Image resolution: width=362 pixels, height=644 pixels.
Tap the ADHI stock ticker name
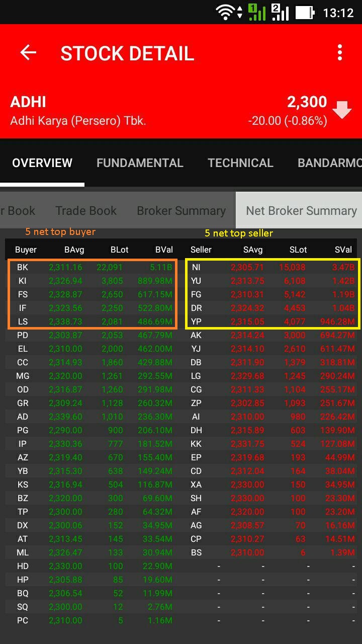click(28, 102)
